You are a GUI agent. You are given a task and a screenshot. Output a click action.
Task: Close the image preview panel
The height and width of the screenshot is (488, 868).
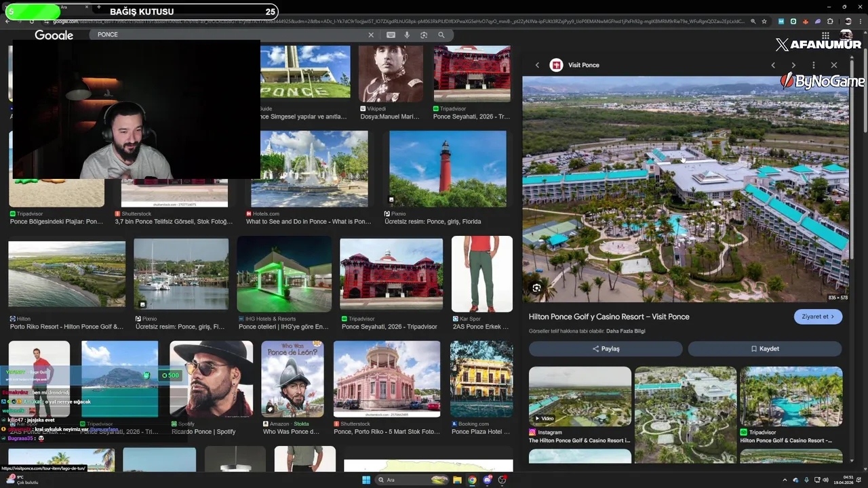point(834,65)
